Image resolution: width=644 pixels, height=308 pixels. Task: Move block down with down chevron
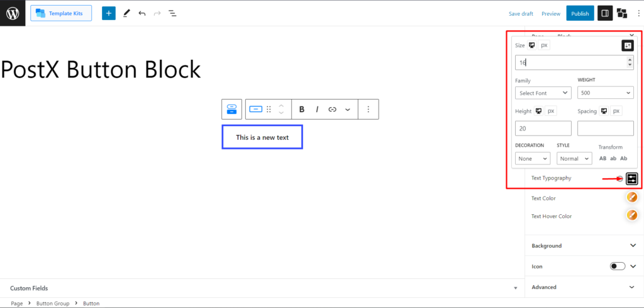coord(281,113)
